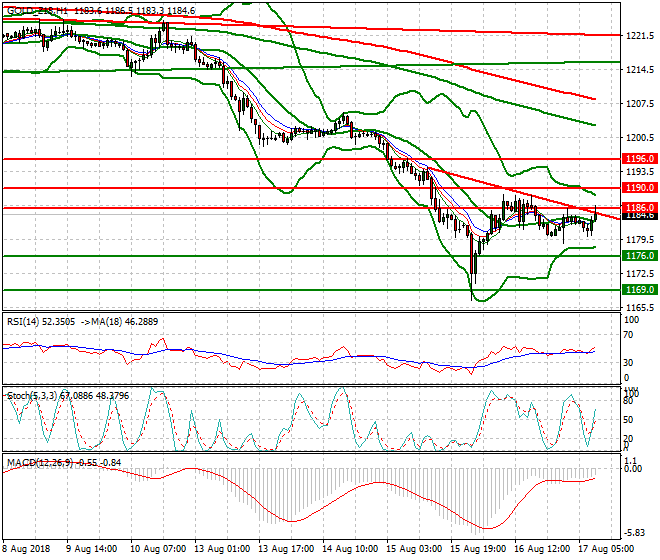This screenshot has height=560, width=660.
Task: Click the 1179.5 price axis value
Action: (x=640, y=240)
